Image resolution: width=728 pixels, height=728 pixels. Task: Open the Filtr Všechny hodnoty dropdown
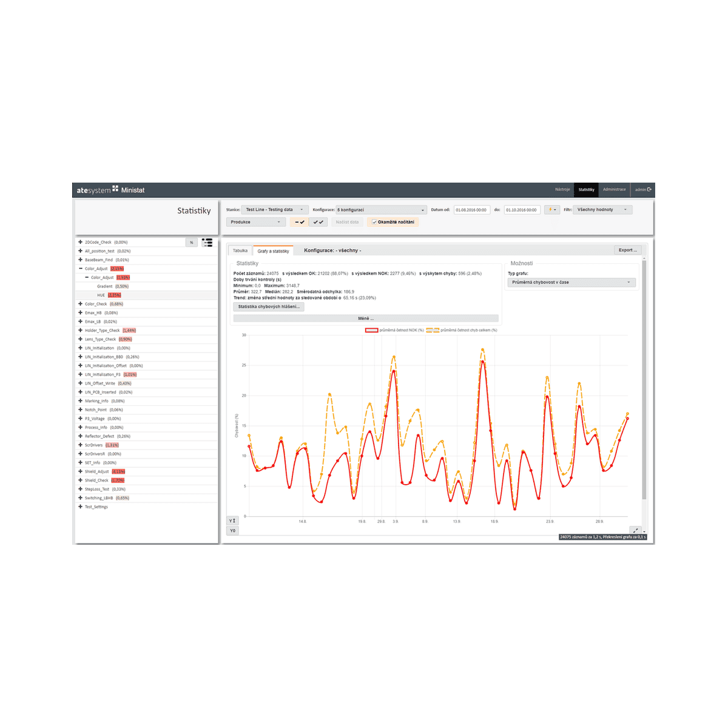(603, 210)
